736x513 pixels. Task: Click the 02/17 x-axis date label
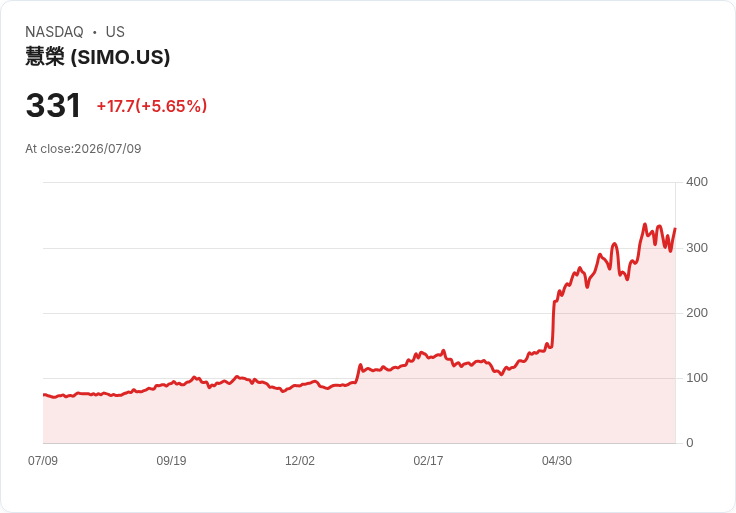tap(428, 460)
